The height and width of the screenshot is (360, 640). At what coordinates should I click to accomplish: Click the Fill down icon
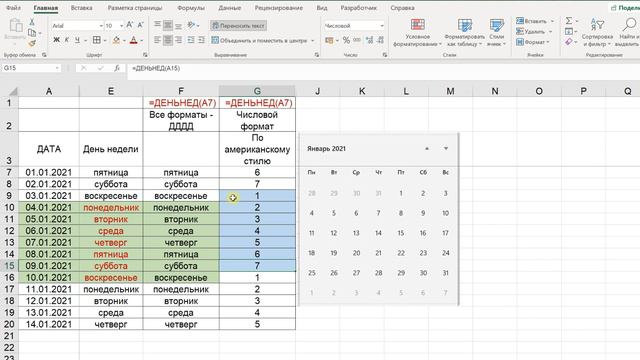(x=569, y=31)
